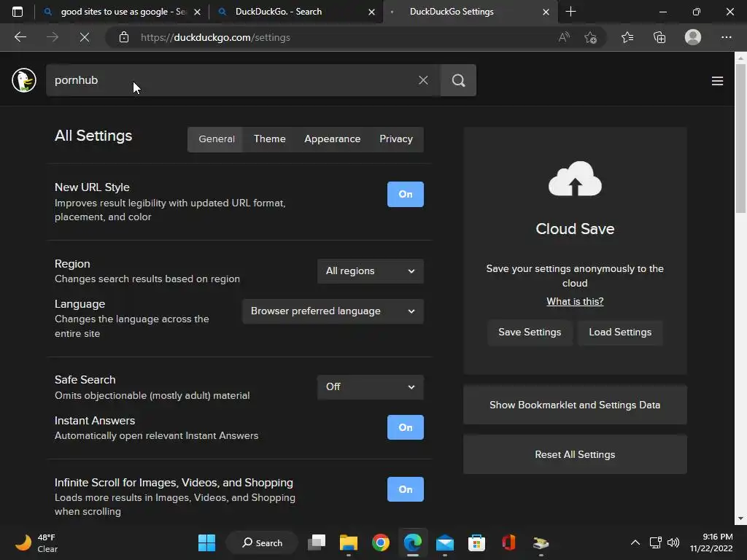Open the Safe Search dropdown
747x560 pixels.
(370, 386)
